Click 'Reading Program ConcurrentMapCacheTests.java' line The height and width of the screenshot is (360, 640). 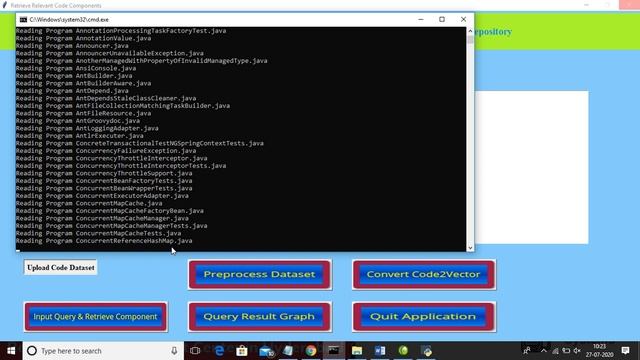(x=98, y=233)
